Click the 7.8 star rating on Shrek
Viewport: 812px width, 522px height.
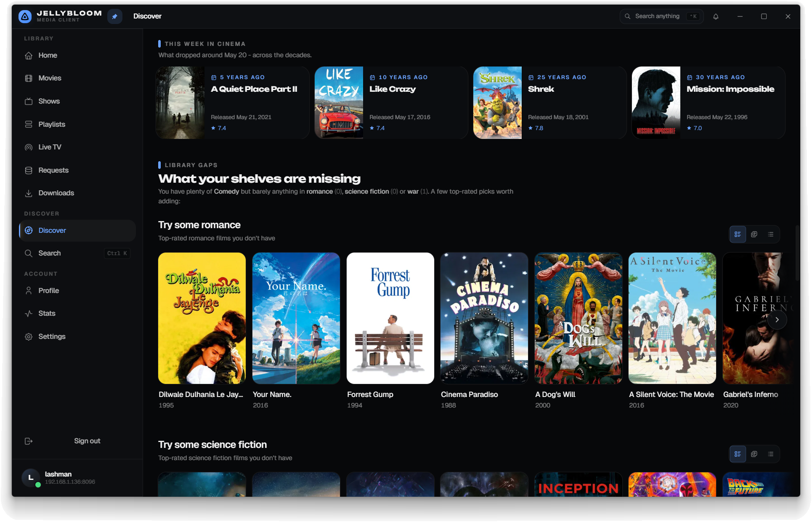tap(536, 128)
